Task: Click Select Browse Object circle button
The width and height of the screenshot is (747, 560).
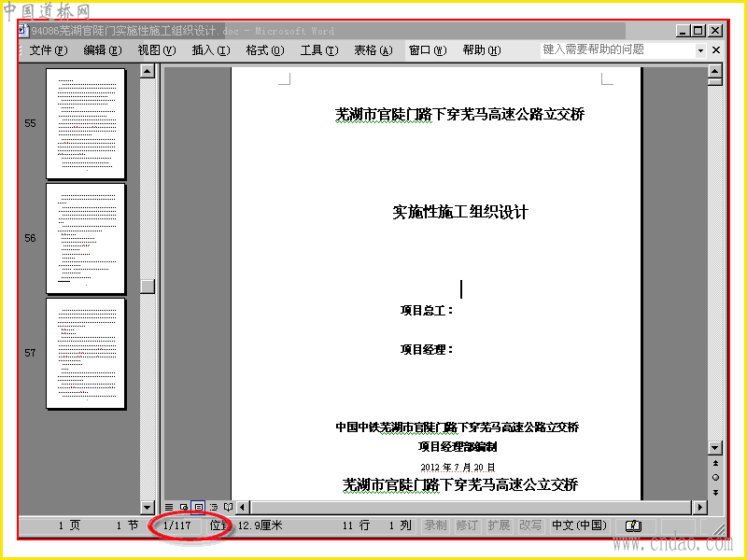Action: pos(715,478)
